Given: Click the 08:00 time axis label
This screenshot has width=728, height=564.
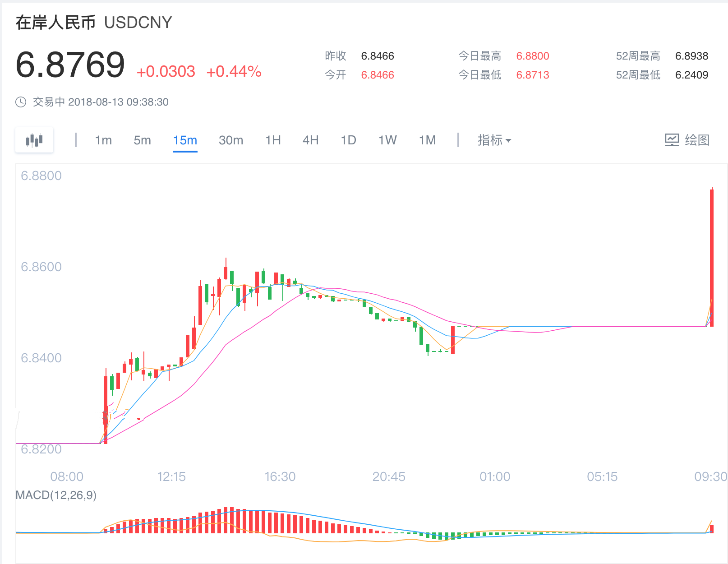Looking at the screenshot, I should coord(67,476).
